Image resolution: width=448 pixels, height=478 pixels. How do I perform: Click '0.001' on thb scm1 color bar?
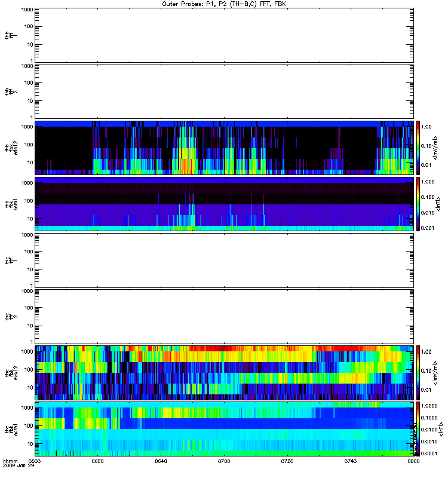[428, 228]
